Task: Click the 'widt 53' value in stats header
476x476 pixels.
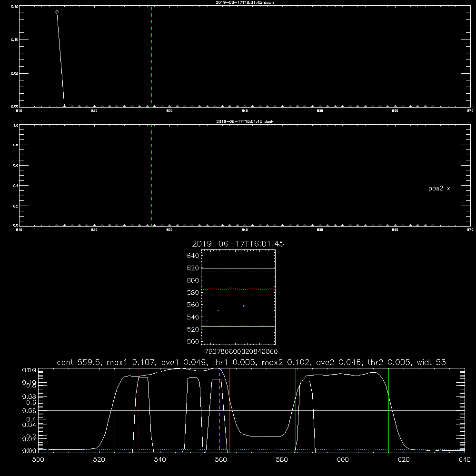Action: point(431,362)
